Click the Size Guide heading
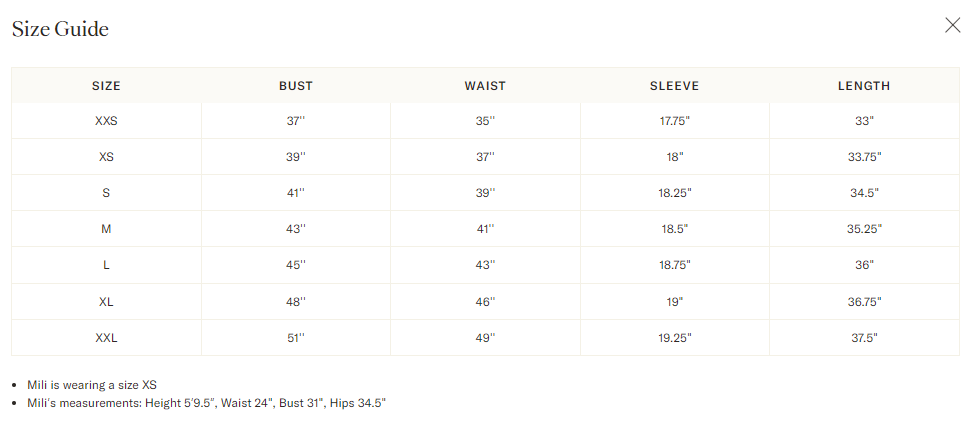 click(60, 29)
